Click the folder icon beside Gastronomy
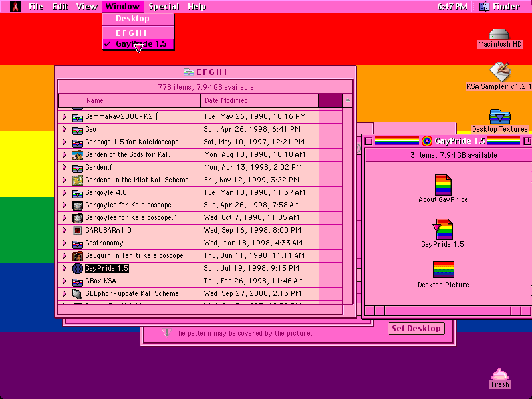Screen dimensions: 532x399 78,243
